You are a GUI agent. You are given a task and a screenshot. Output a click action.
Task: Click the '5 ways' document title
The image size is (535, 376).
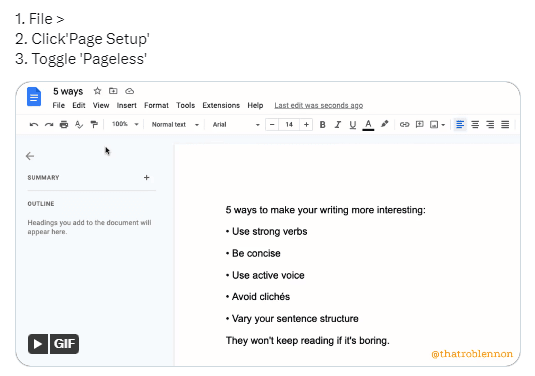coord(68,91)
